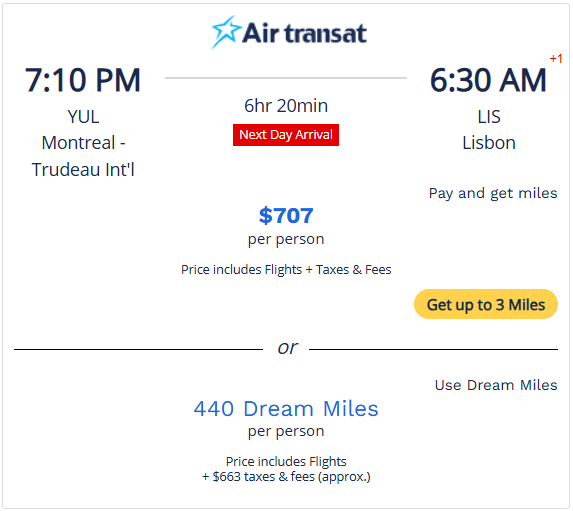Image resolution: width=573 pixels, height=511 pixels.
Task: Click the red Next Day Arrival badge
Action: pyautogui.click(x=286, y=135)
